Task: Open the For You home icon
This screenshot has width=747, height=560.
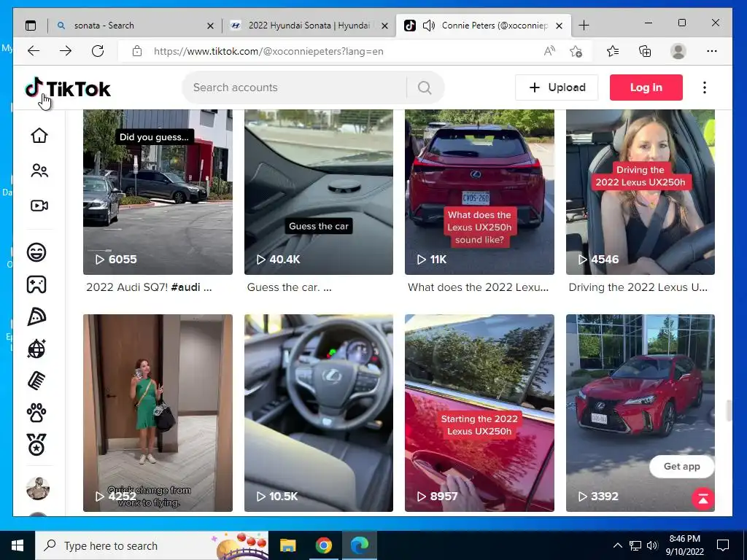Action: [39, 135]
